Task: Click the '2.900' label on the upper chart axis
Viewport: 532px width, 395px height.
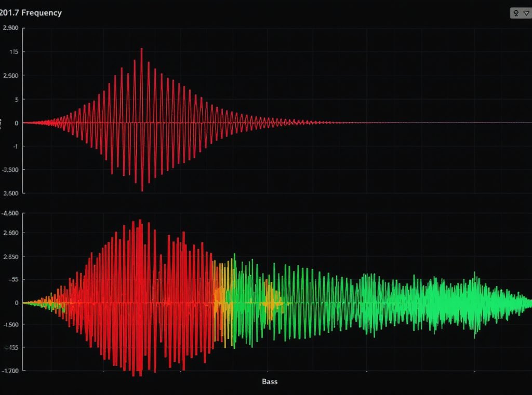Action: (x=10, y=28)
